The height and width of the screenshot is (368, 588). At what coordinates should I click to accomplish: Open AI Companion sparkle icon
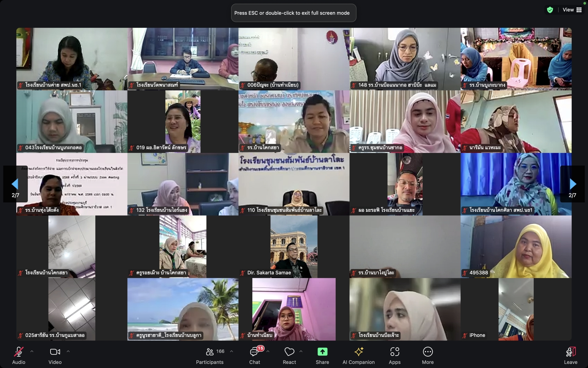(x=359, y=352)
